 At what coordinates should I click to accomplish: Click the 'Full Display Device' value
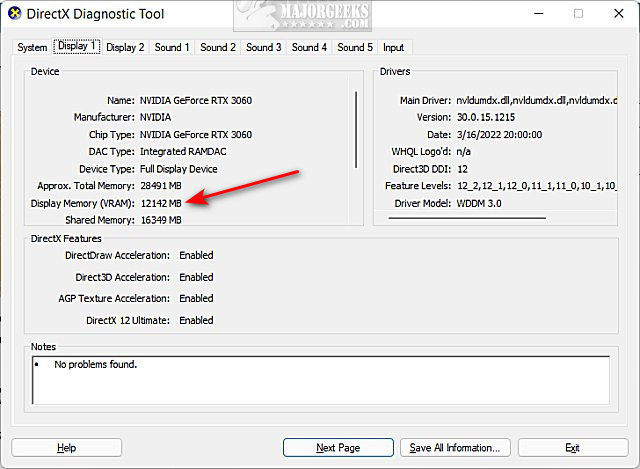(179, 169)
